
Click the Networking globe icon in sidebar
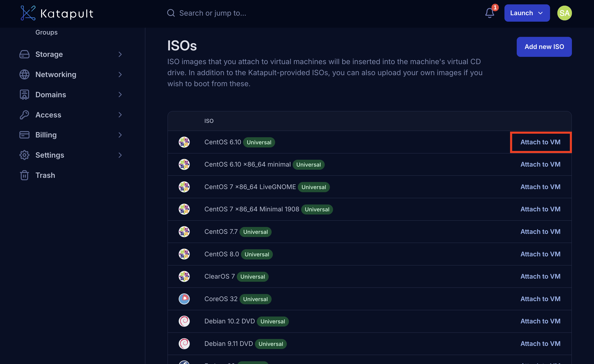(x=24, y=75)
